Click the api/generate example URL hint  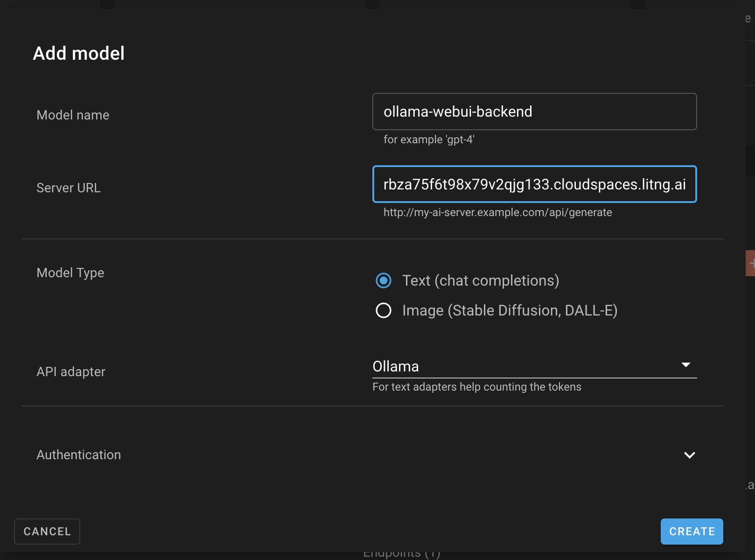[497, 212]
